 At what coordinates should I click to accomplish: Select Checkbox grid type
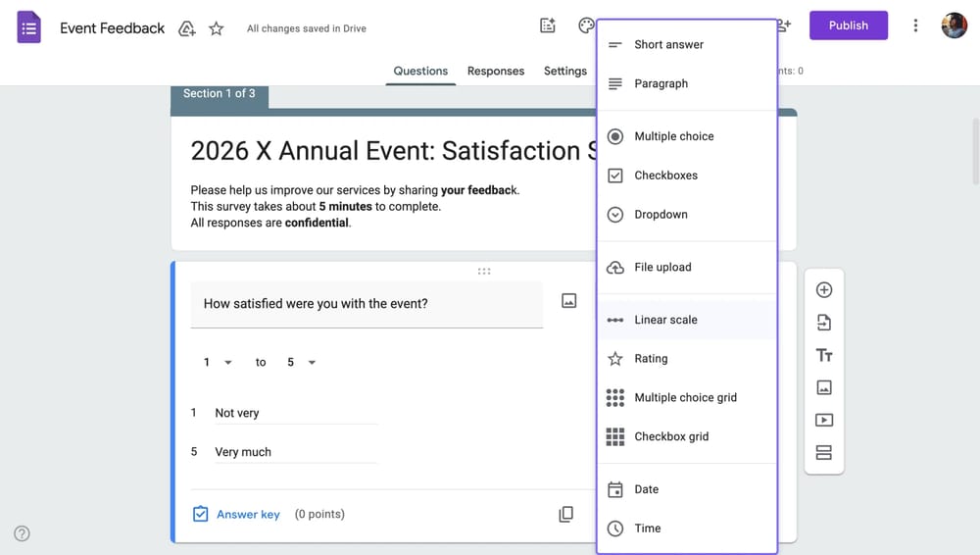pyautogui.click(x=687, y=436)
